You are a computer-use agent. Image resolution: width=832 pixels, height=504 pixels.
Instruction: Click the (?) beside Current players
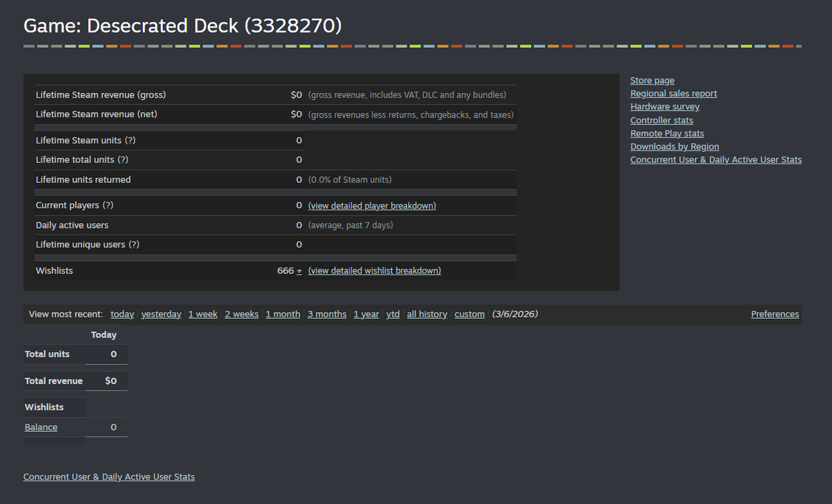coord(107,206)
